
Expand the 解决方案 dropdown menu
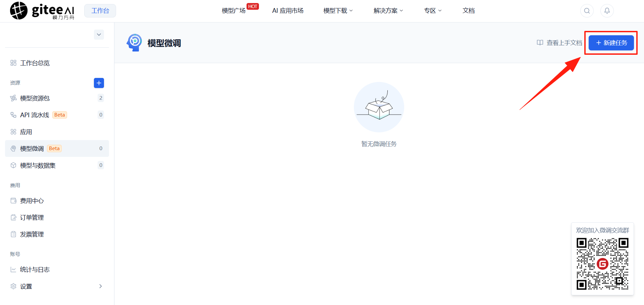tap(388, 11)
